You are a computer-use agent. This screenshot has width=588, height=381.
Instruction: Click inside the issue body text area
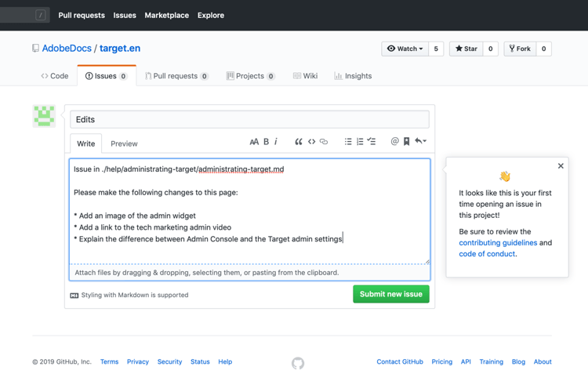(250, 211)
